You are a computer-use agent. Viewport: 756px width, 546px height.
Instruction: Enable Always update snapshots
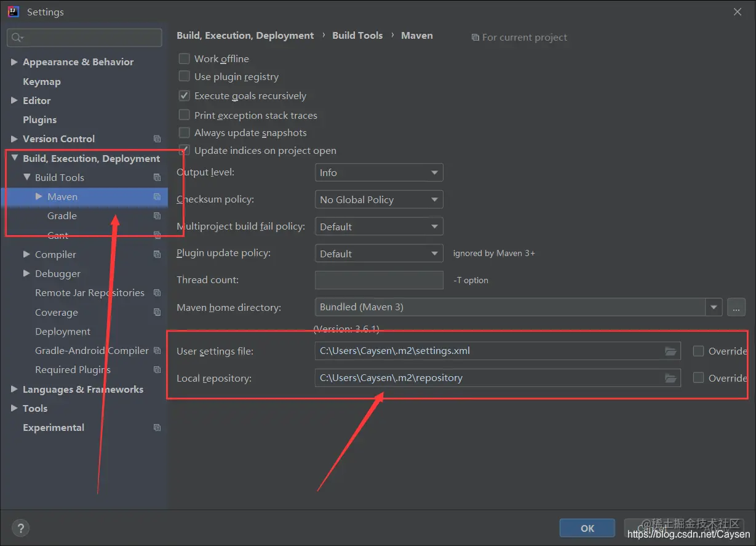coord(184,132)
